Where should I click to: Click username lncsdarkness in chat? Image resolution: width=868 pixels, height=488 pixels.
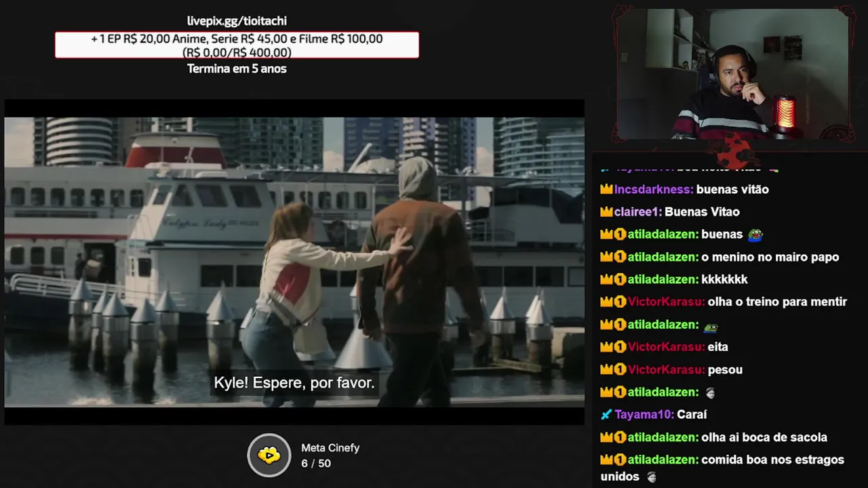coord(654,190)
